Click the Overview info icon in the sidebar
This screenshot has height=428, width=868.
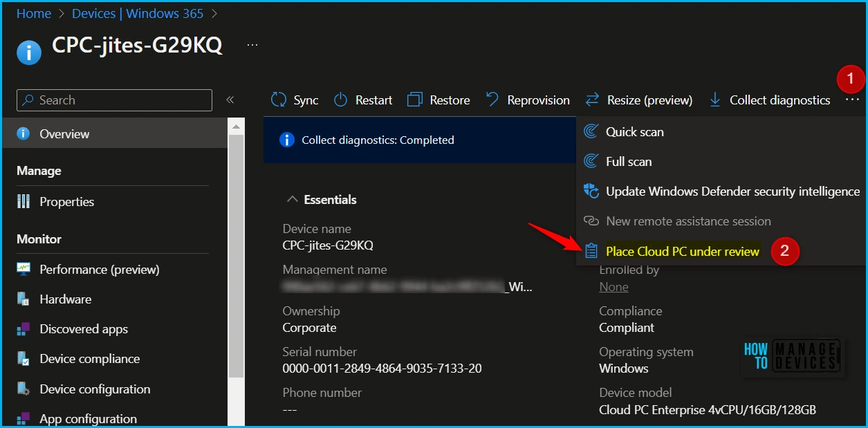click(24, 134)
